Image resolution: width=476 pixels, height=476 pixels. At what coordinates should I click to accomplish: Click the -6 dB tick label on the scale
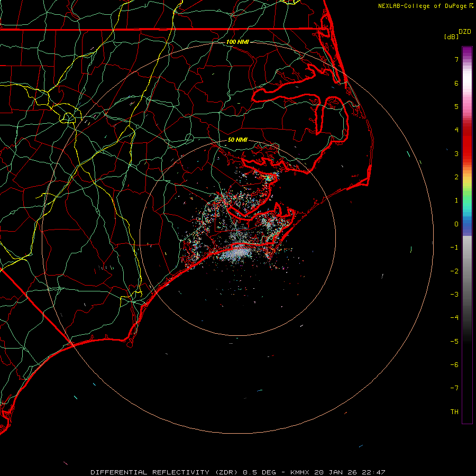454,365
